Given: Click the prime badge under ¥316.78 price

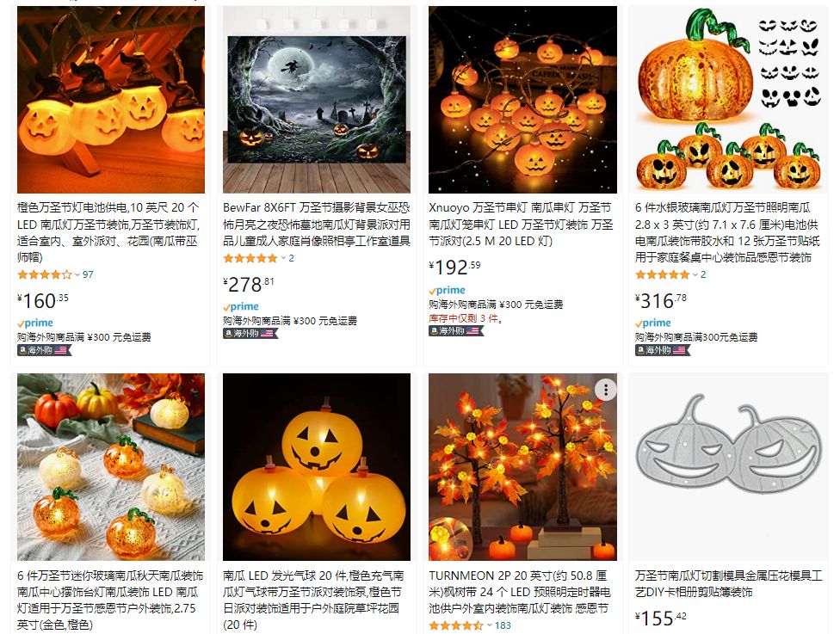Looking at the screenshot, I should point(653,323).
